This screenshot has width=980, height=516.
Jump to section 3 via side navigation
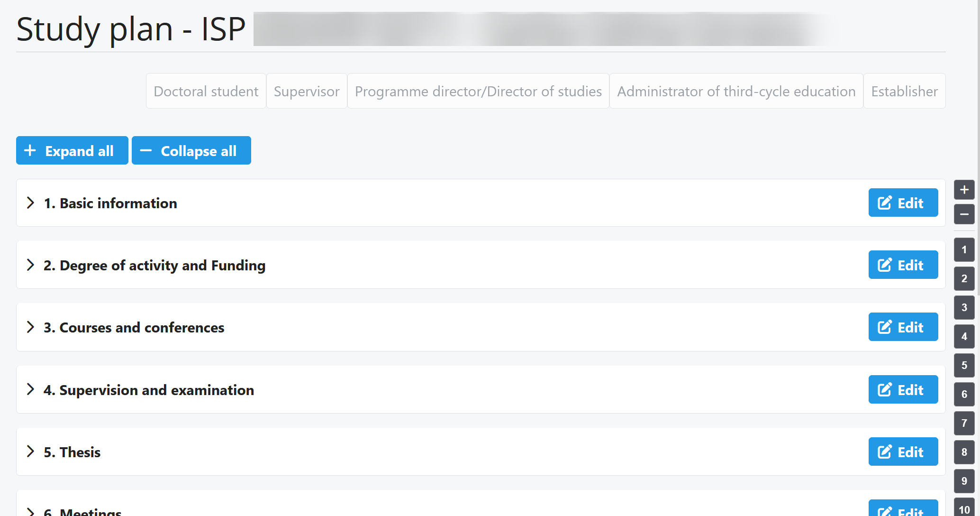click(x=964, y=307)
